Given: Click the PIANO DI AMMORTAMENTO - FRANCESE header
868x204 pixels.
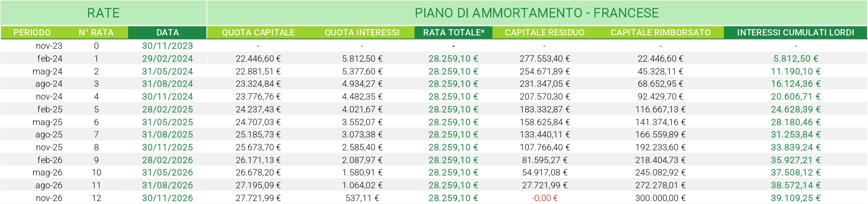Looking at the screenshot, I should [x=536, y=13].
